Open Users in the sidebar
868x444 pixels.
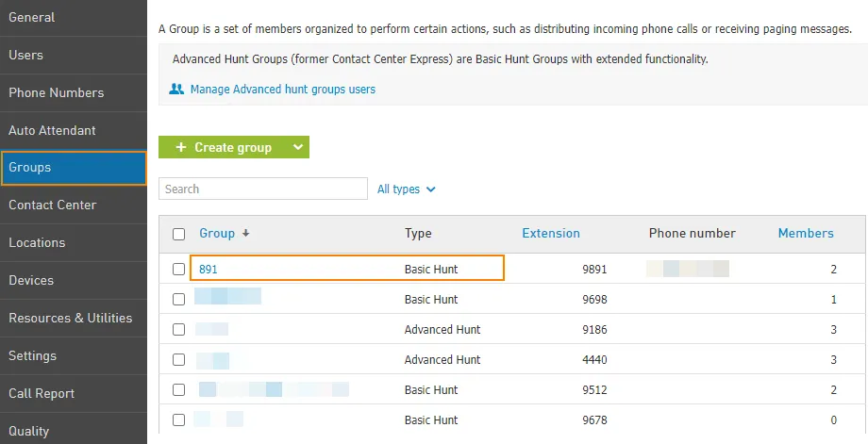[74, 55]
